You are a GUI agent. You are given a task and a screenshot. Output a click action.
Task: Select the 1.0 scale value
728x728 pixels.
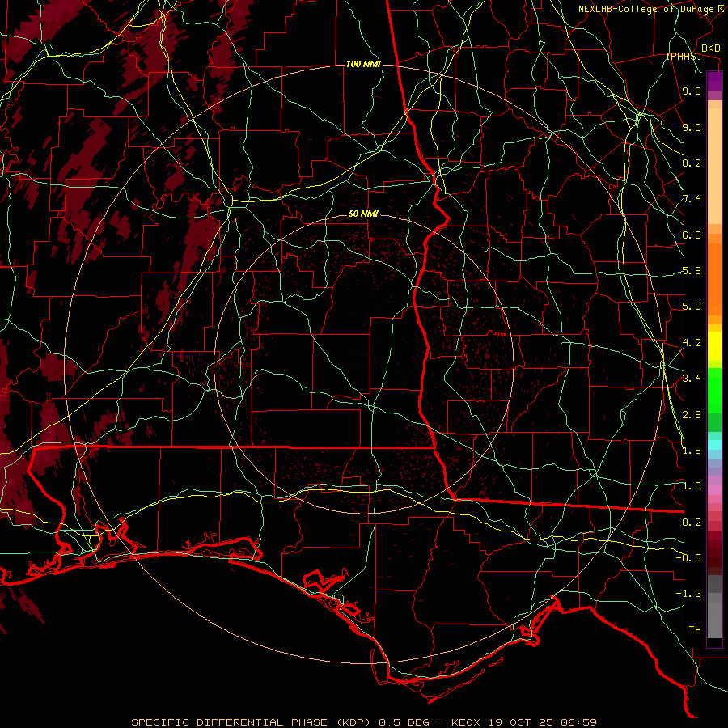point(692,486)
